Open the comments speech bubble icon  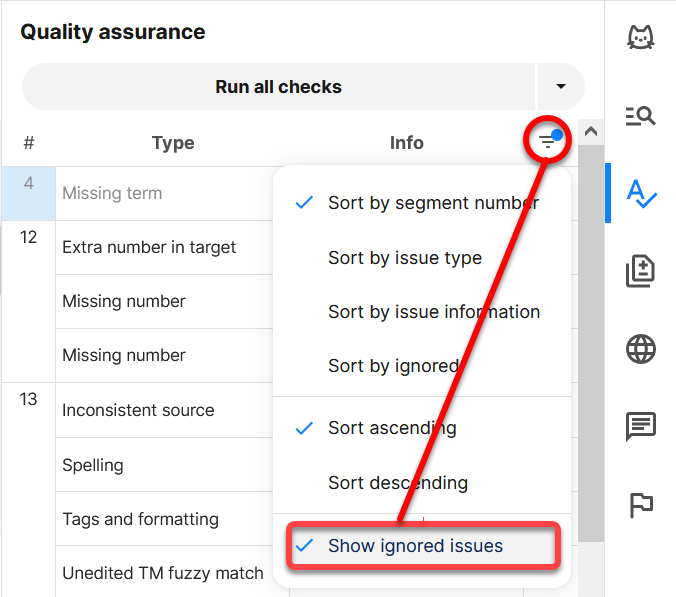pos(640,427)
